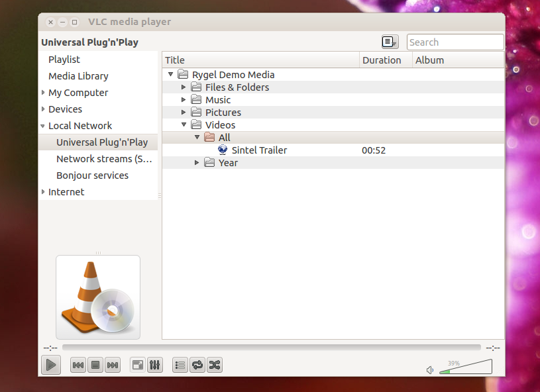The width and height of the screenshot is (540, 392).
Task: Click the Next track button
Action: (113, 365)
